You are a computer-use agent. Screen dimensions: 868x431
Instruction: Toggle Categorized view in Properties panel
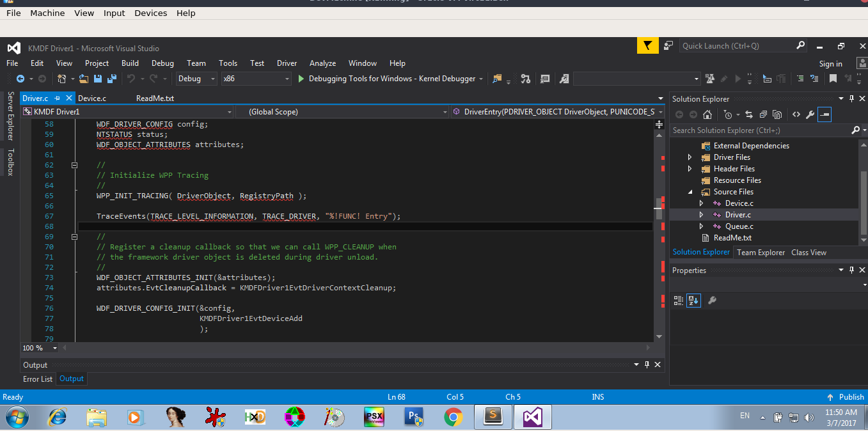[679, 300]
